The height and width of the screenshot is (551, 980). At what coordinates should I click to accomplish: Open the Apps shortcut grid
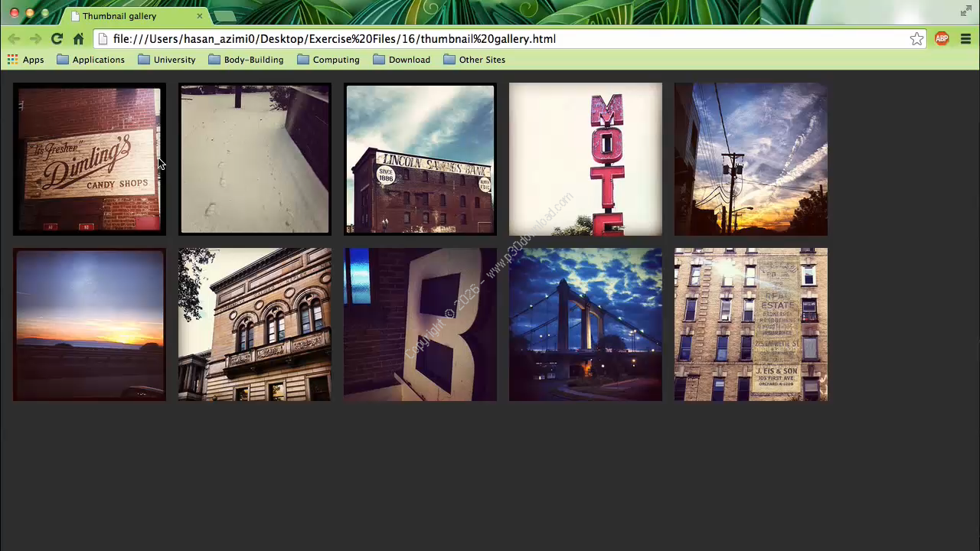pyautogui.click(x=25, y=60)
